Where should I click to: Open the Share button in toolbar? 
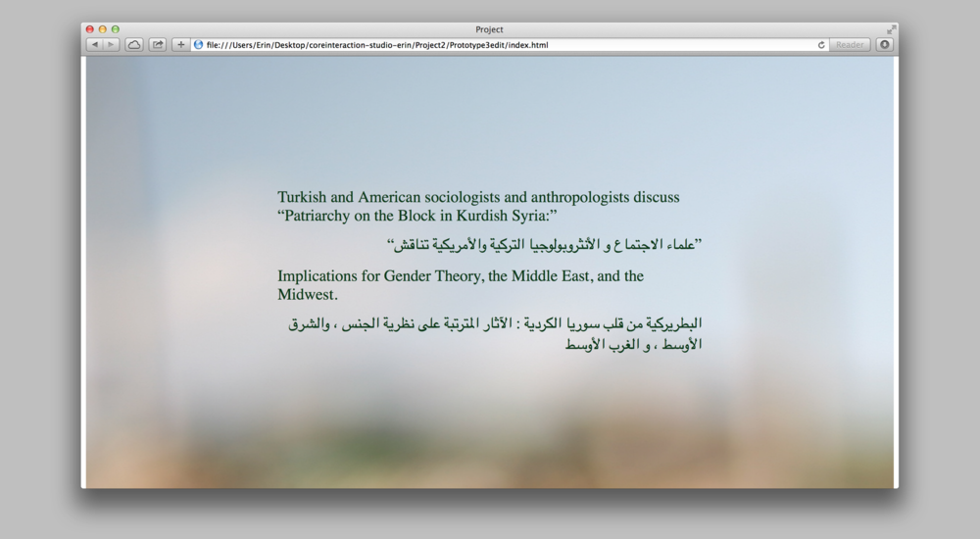pos(158,45)
